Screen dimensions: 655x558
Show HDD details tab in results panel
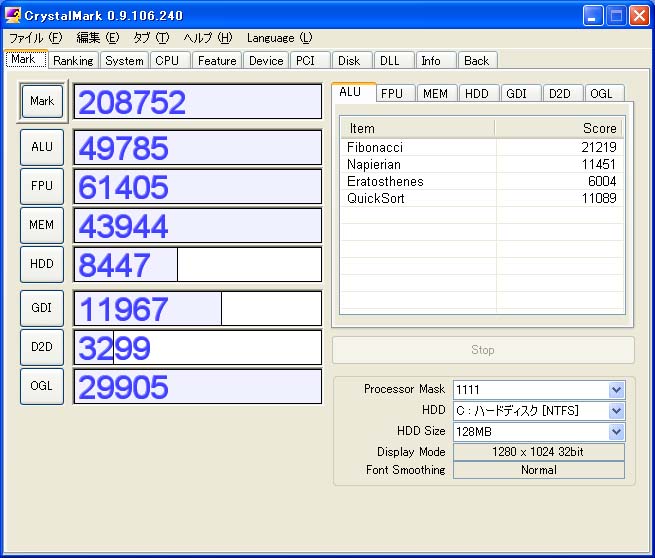(479, 93)
